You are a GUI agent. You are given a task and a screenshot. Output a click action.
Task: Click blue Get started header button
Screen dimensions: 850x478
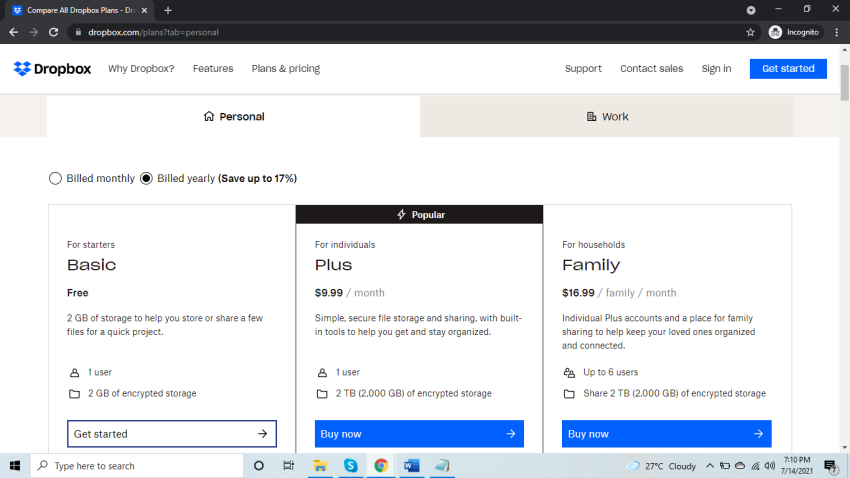tap(788, 69)
